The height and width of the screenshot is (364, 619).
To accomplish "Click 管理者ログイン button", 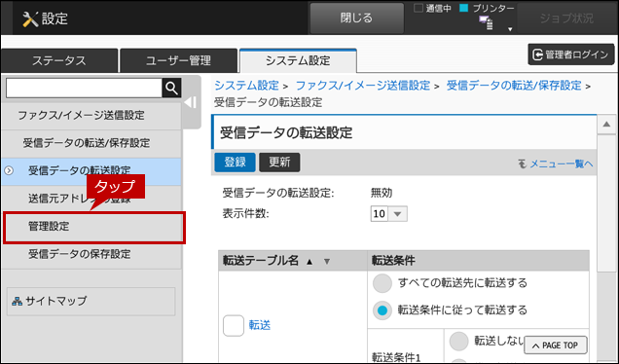I will pos(571,55).
